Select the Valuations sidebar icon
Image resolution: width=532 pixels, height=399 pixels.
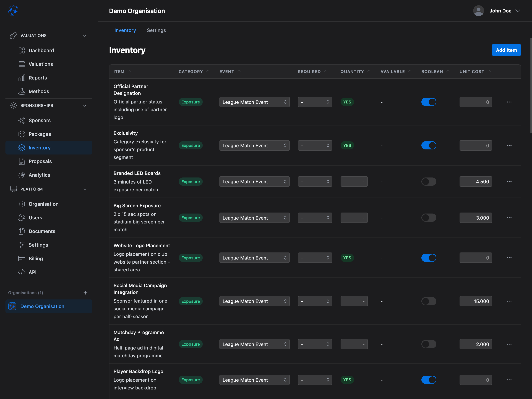22,64
